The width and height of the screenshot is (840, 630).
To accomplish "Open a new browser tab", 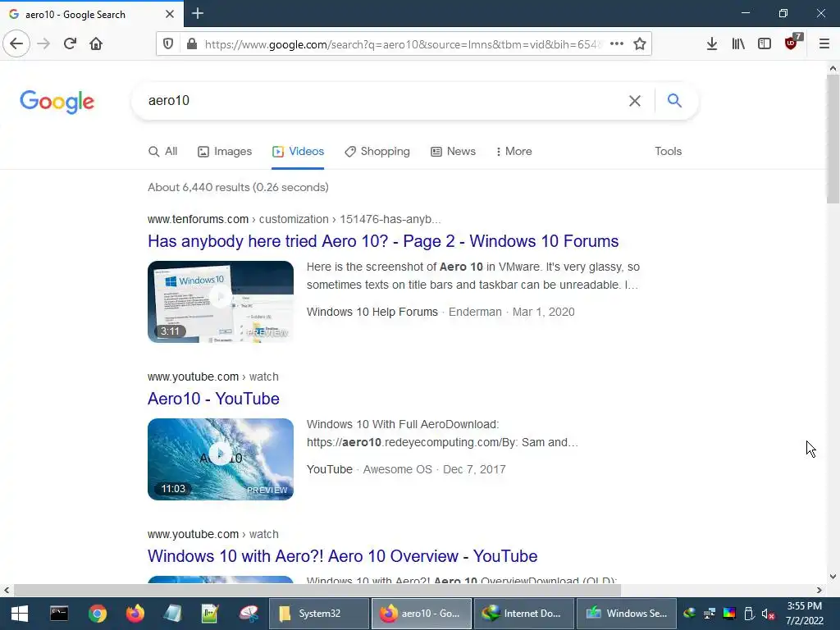I will tap(198, 13).
